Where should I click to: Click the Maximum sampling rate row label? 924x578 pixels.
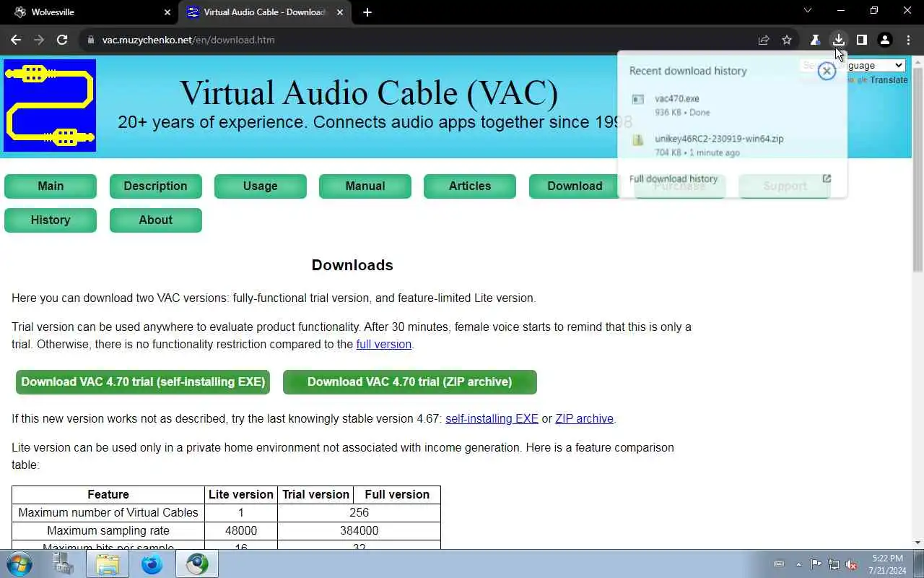[x=108, y=530]
